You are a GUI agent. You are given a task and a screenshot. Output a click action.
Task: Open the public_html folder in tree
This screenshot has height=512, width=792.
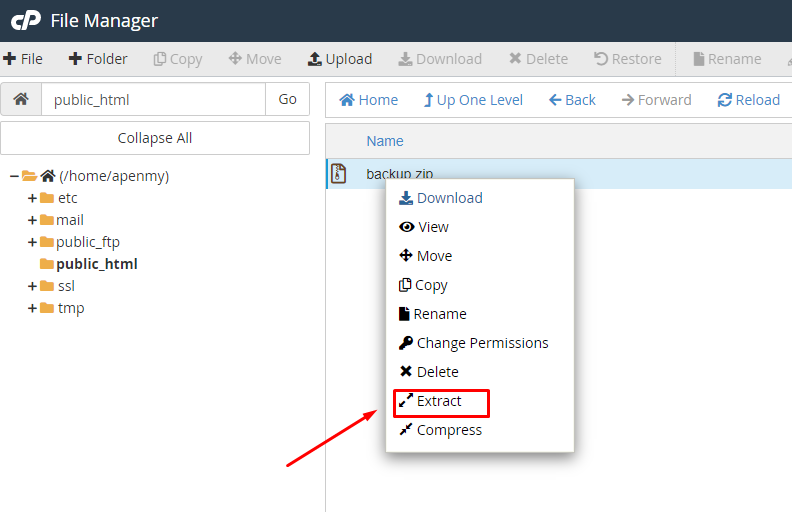[x=96, y=264]
